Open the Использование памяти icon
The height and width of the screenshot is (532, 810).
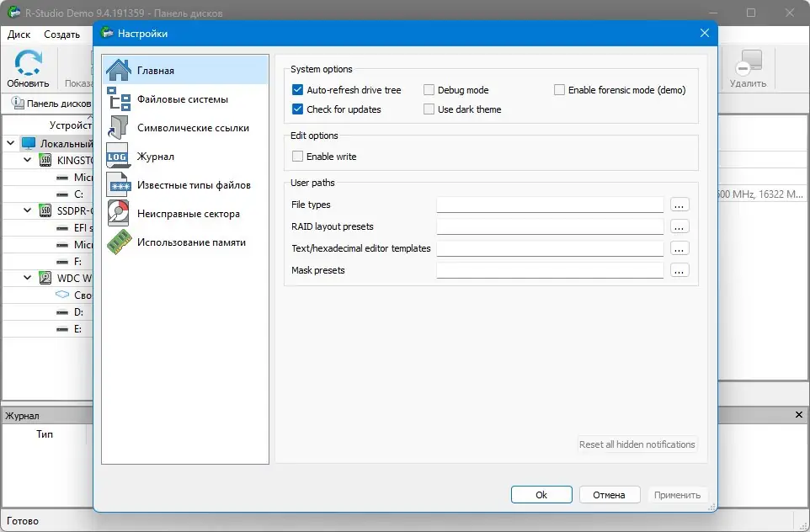[x=118, y=242]
